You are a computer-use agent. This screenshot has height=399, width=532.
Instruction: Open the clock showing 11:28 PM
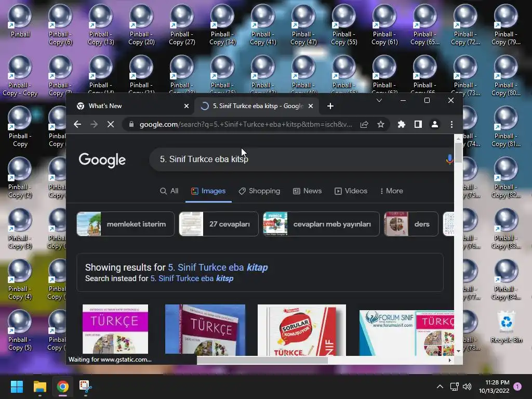click(x=494, y=387)
